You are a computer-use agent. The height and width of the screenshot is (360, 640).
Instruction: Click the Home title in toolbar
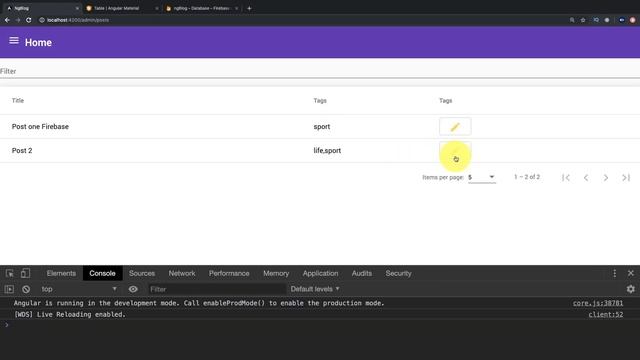[38, 42]
